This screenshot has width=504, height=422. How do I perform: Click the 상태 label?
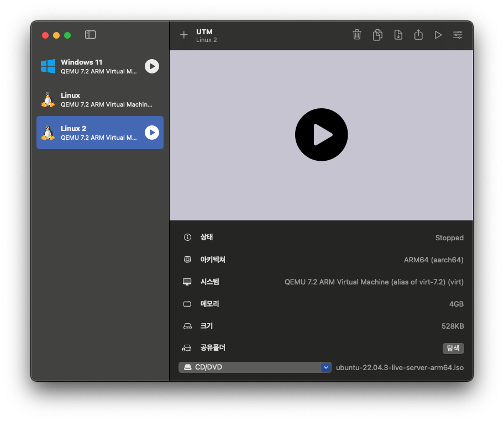(x=206, y=237)
